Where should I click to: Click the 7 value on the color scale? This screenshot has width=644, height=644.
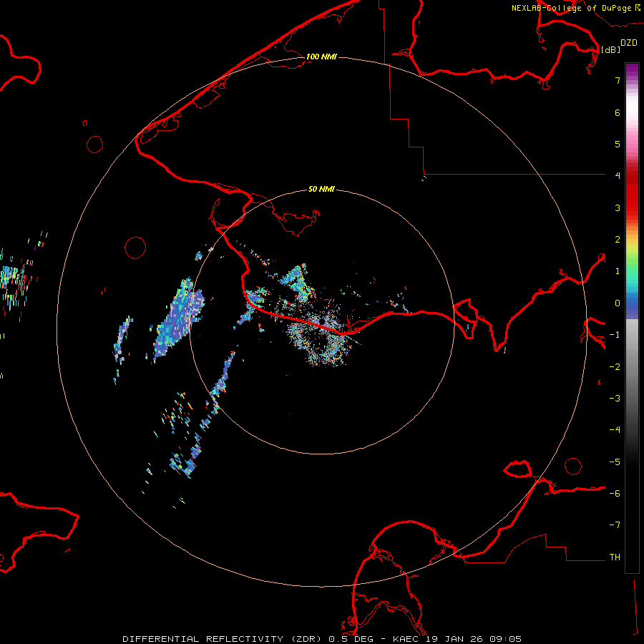point(618,80)
